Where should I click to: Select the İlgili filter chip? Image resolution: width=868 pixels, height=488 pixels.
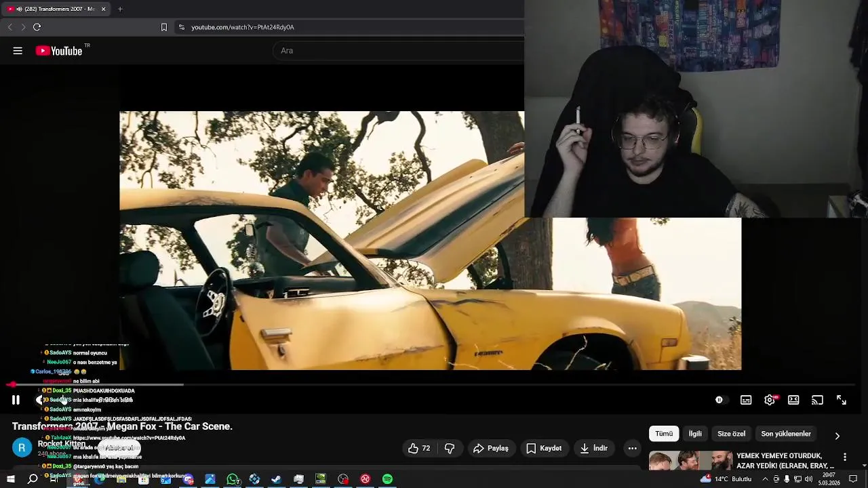(695, 434)
